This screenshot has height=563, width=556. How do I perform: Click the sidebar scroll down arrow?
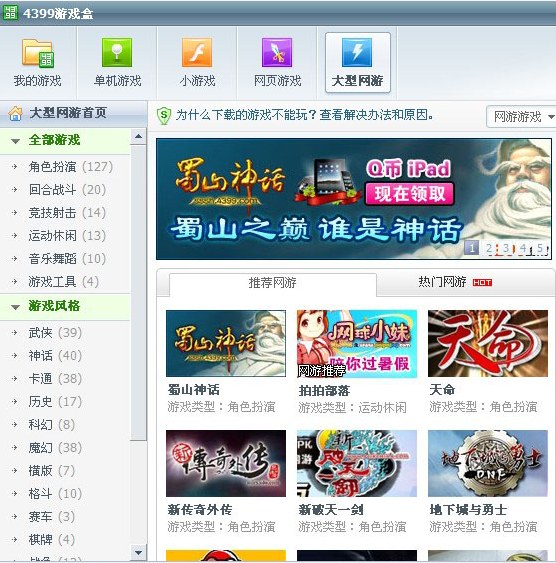pyautogui.click(x=139, y=553)
